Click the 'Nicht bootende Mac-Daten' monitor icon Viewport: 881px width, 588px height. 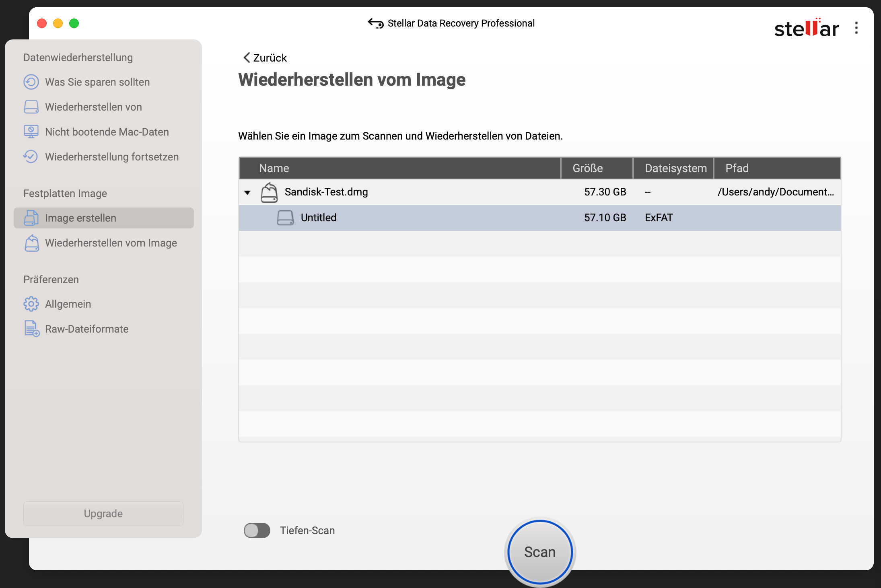pyautogui.click(x=31, y=132)
